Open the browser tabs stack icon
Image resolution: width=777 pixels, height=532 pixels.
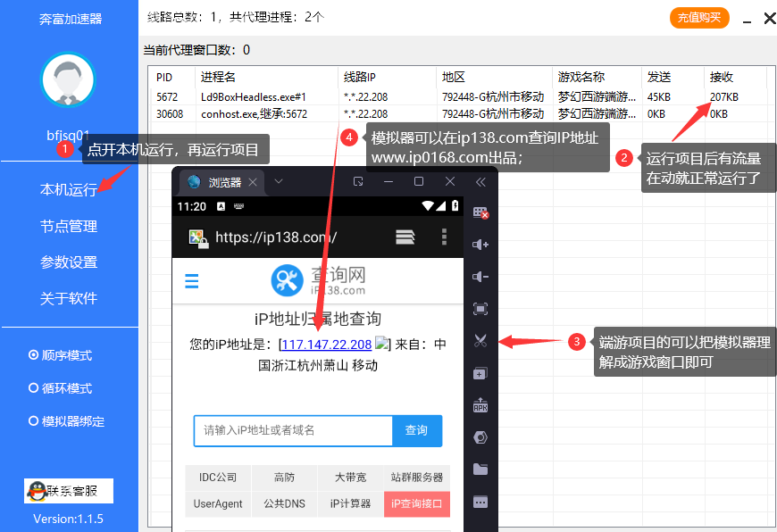click(x=405, y=237)
